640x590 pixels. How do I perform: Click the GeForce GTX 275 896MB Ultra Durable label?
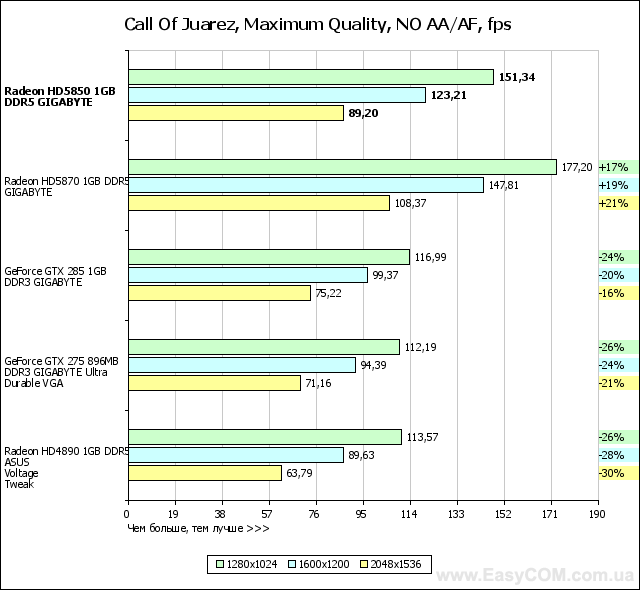(x=62, y=372)
